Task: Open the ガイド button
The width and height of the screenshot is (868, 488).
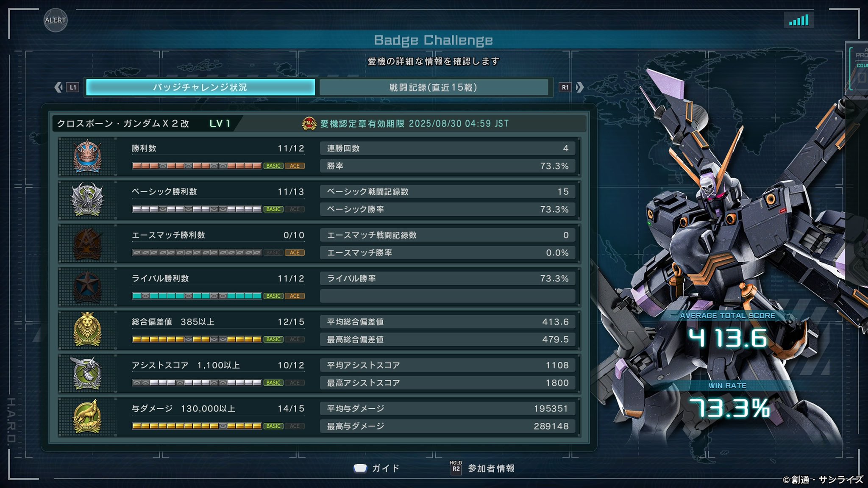Action: (x=377, y=468)
